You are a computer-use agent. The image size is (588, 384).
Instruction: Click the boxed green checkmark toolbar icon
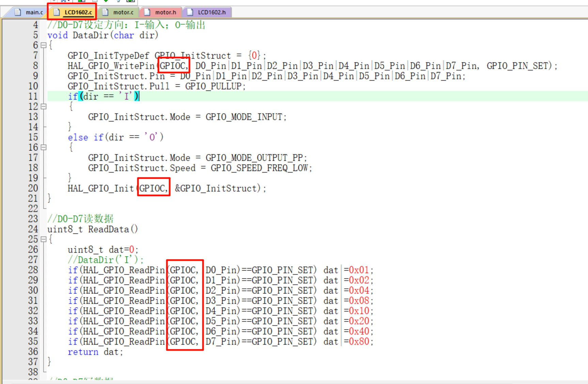(x=130, y=1)
